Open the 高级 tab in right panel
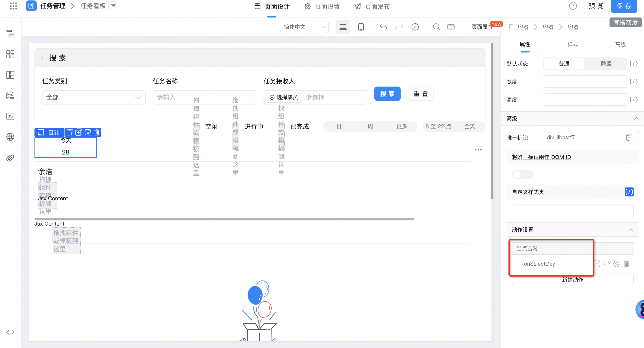 (x=620, y=44)
